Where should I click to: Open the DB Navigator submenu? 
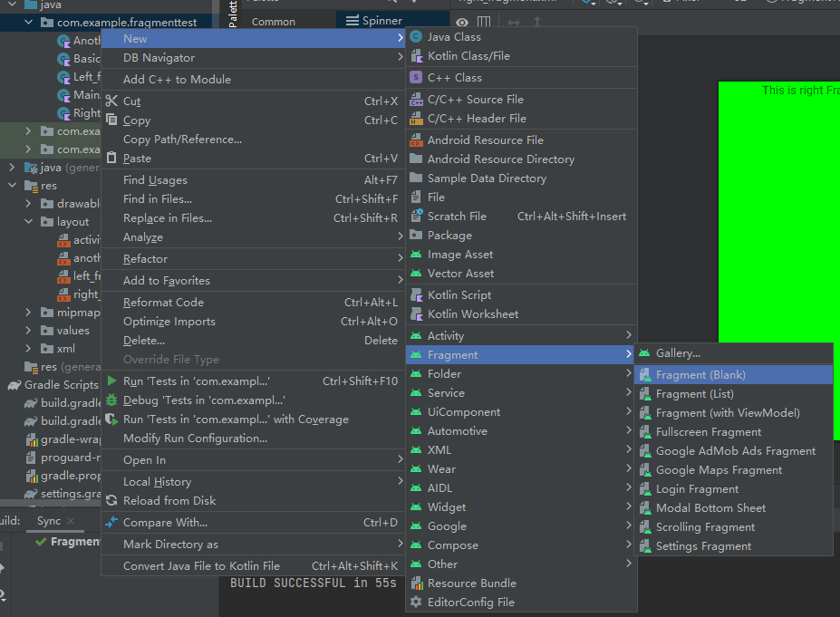pos(253,58)
